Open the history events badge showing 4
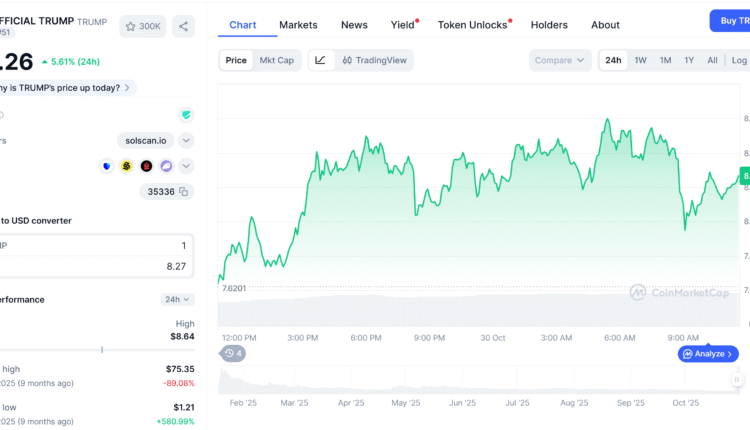 [233, 353]
